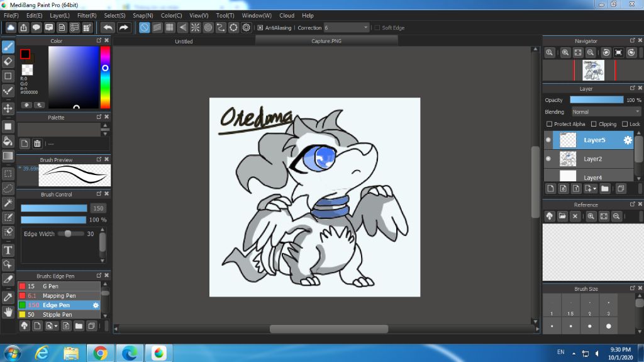This screenshot has height=362, width=644.
Task: Zoom in using Navigator panel
Action: (x=565, y=52)
